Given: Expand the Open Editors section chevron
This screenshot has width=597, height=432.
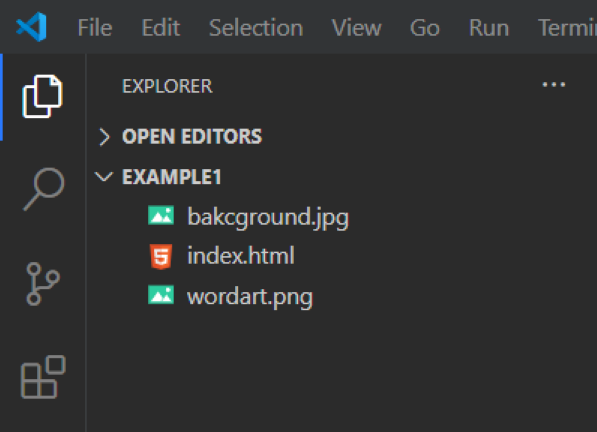Looking at the screenshot, I should pyautogui.click(x=104, y=137).
